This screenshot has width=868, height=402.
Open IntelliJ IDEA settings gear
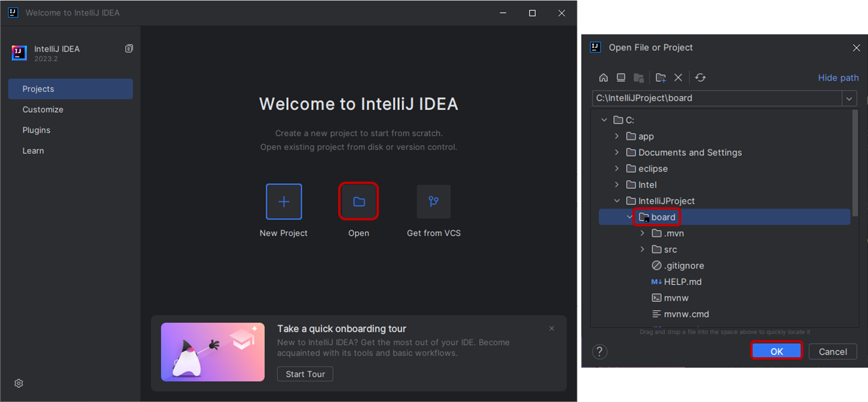[x=18, y=383]
